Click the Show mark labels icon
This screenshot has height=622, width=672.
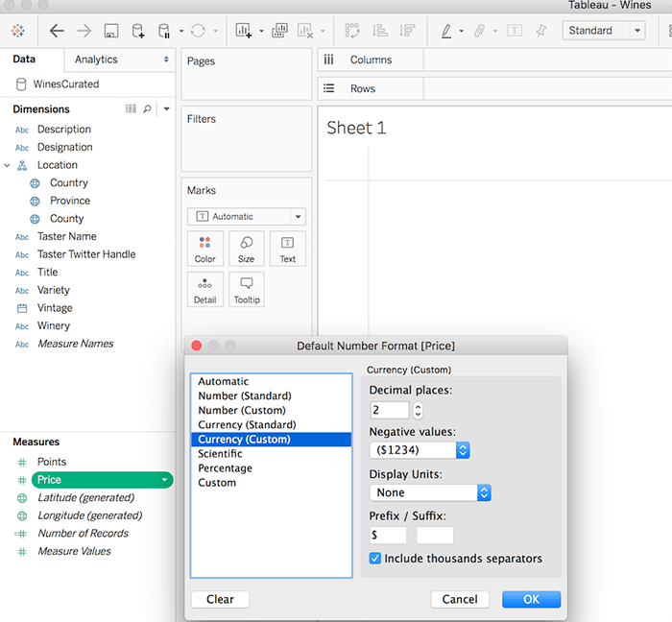(x=515, y=31)
